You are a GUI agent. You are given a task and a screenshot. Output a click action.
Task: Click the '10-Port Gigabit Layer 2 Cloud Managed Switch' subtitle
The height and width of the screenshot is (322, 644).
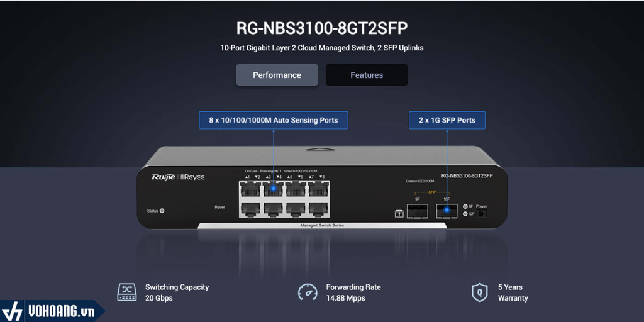click(x=322, y=48)
